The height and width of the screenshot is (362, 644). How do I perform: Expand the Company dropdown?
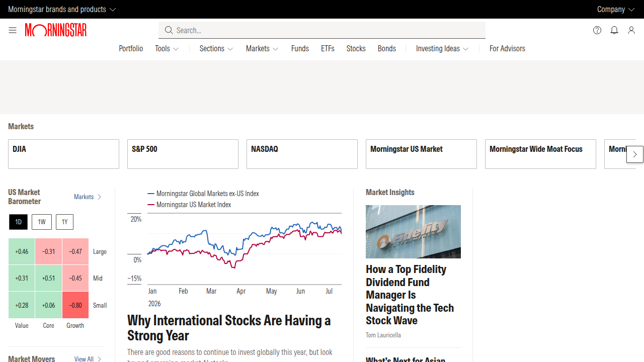click(616, 9)
